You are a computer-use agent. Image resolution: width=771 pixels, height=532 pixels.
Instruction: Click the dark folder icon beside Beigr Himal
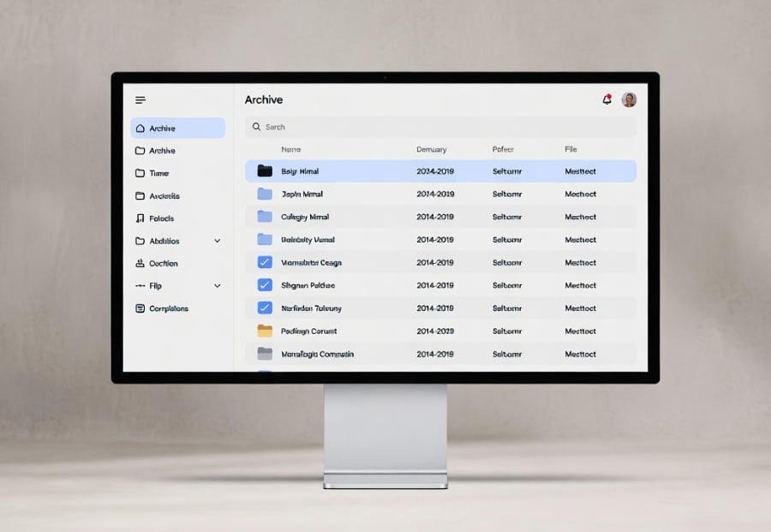point(264,170)
